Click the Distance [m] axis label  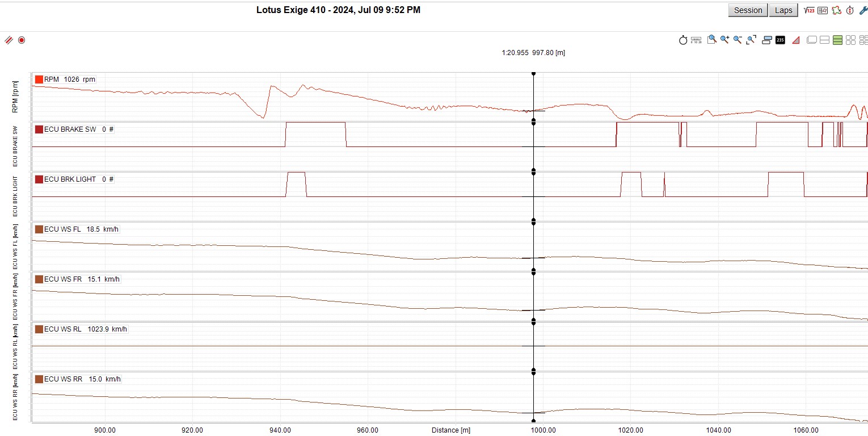click(x=450, y=430)
